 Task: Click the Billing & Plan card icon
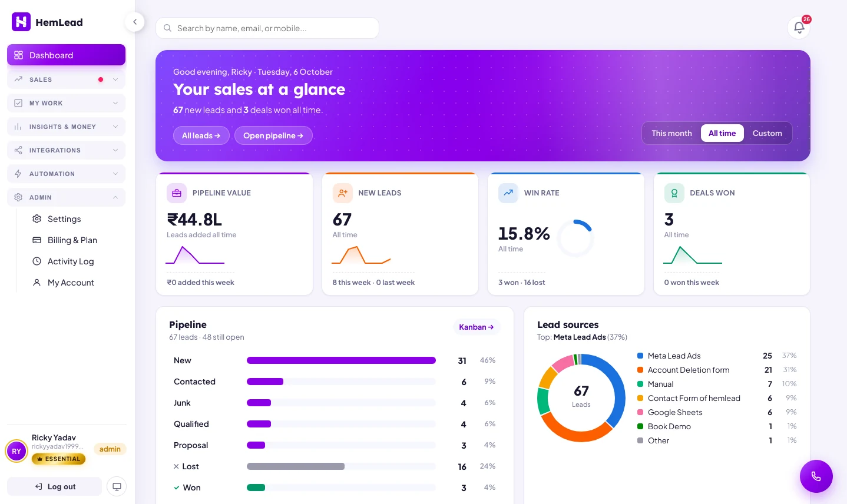point(37,240)
